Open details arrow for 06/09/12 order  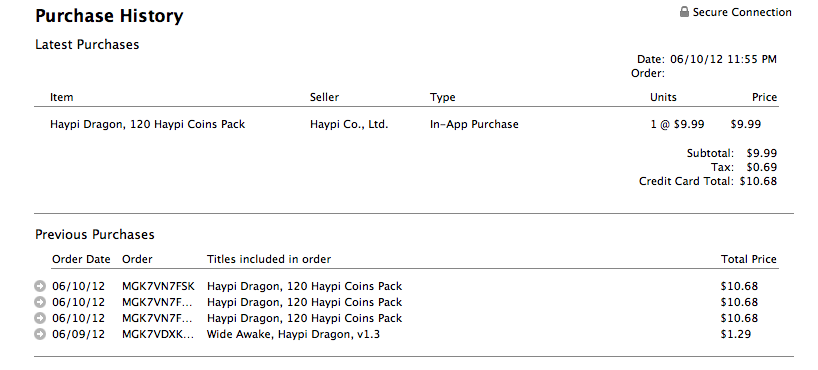click(x=40, y=334)
